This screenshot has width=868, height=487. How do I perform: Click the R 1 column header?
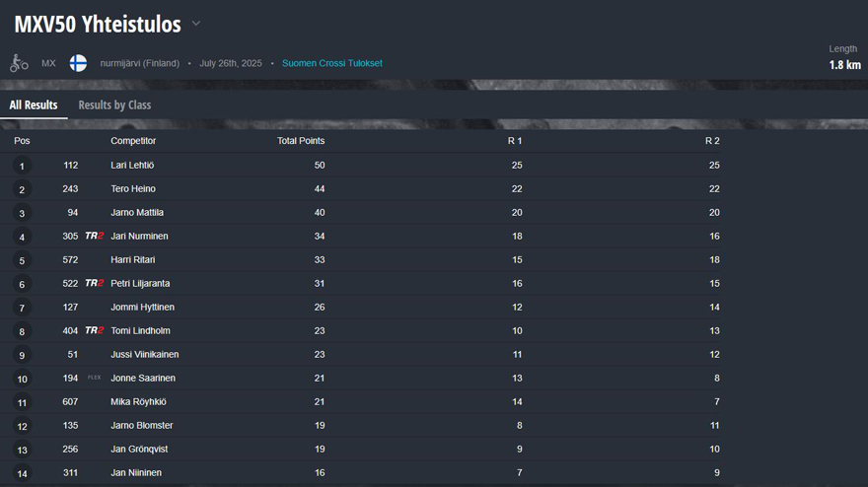(515, 141)
